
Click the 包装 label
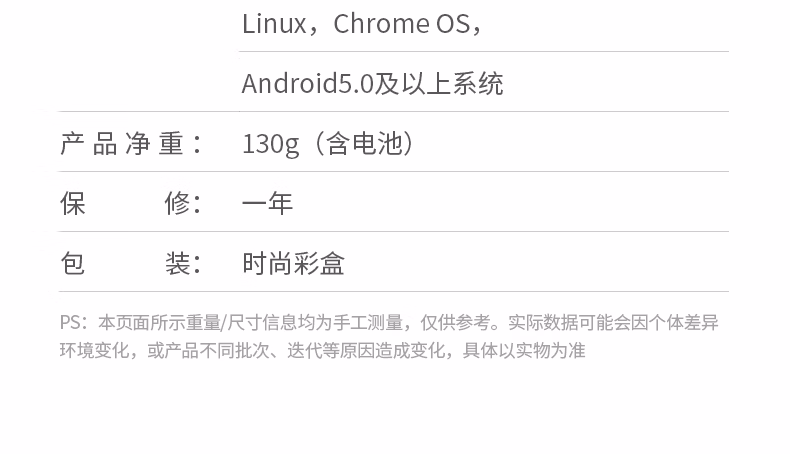tap(131, 264)
